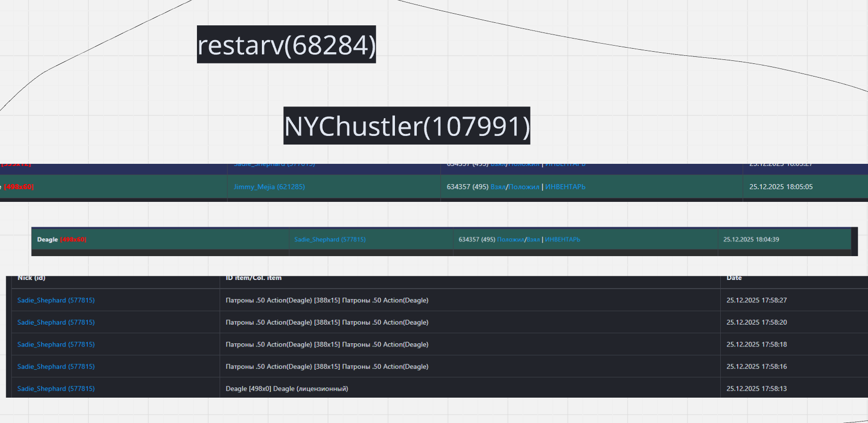Click "Взял" in the Jimmy_Mejia row
Viewport: 868px width, 423px height.
tap(497, 187)
